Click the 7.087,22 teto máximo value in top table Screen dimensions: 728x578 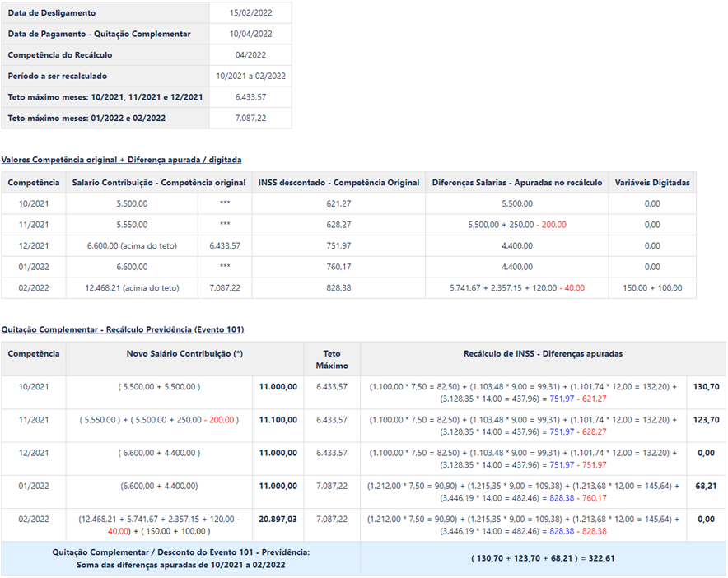(250, 118)
